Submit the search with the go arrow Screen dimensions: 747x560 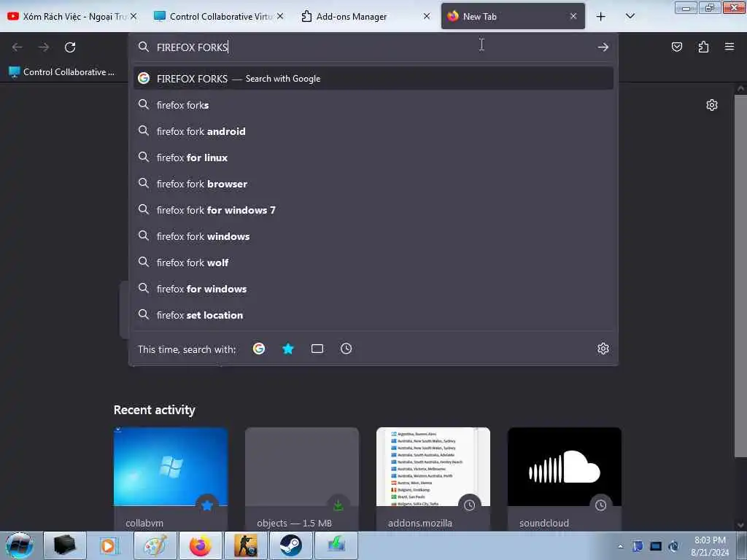[603, 47]
